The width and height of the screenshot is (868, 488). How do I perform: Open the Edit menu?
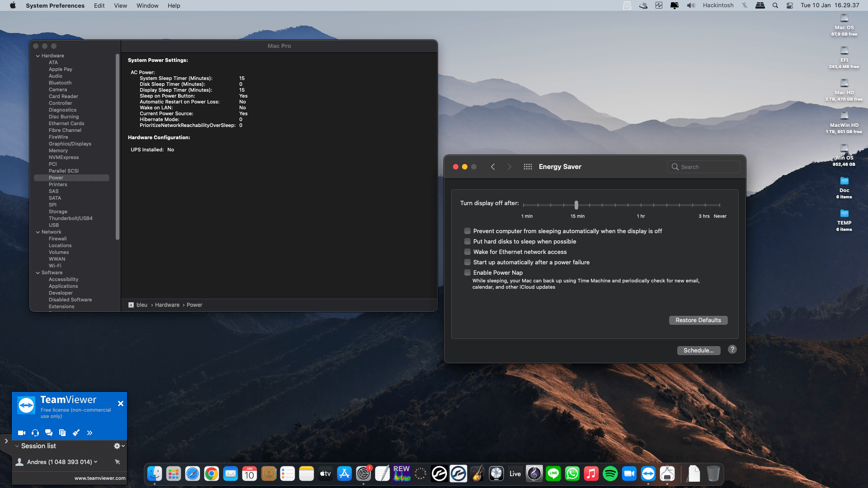99,5
